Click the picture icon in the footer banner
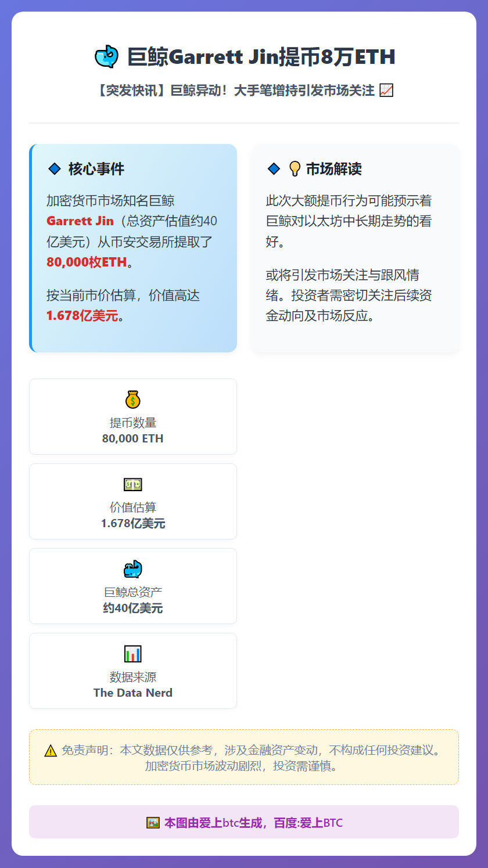 (153, 823)
